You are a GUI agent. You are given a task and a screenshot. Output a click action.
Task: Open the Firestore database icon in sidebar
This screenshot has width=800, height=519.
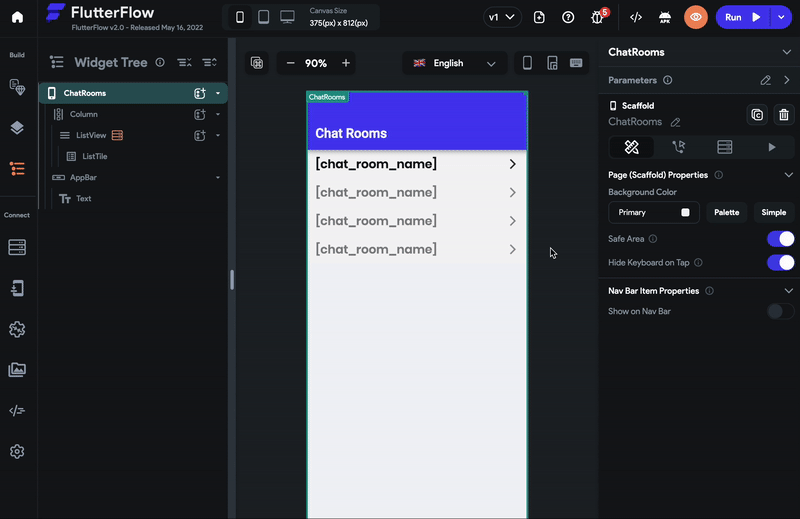click(17, 248)
